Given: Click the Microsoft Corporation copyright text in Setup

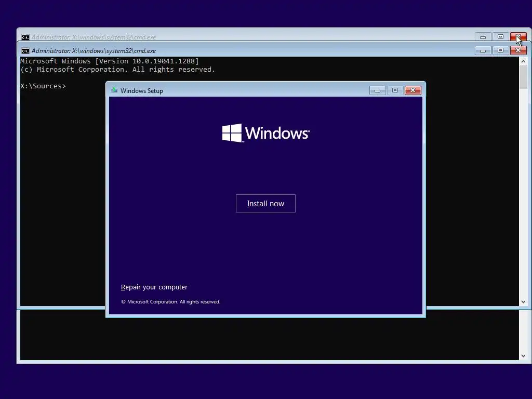Looking at the screenshot, I should point(170,302).
